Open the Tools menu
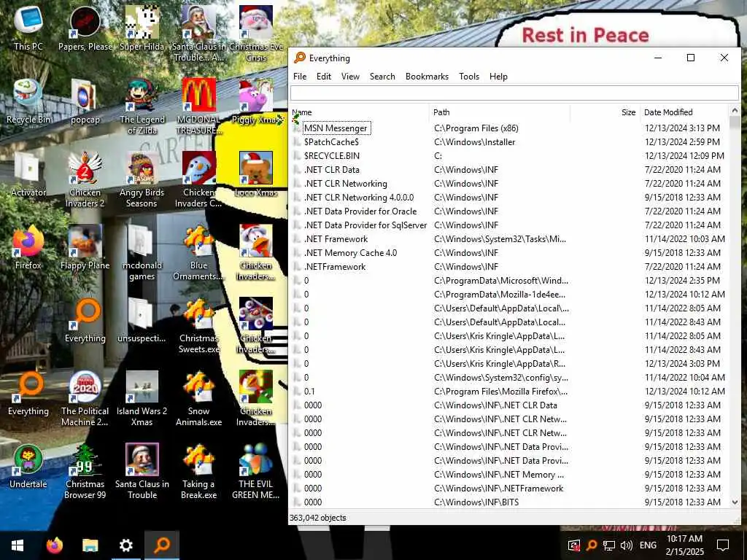The image size is (747, 560). (469, 76)
